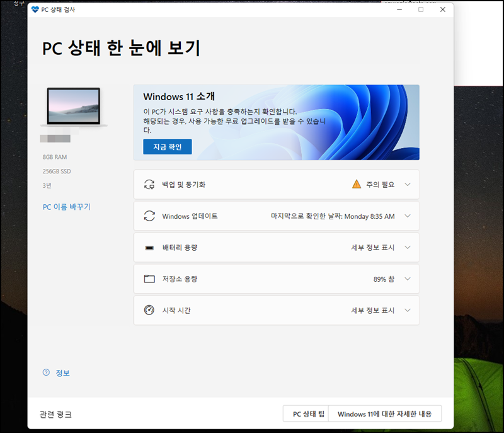Expand the 저장소 용량 chevron
This screenshot has width=504, height=433.
[408, 279]
